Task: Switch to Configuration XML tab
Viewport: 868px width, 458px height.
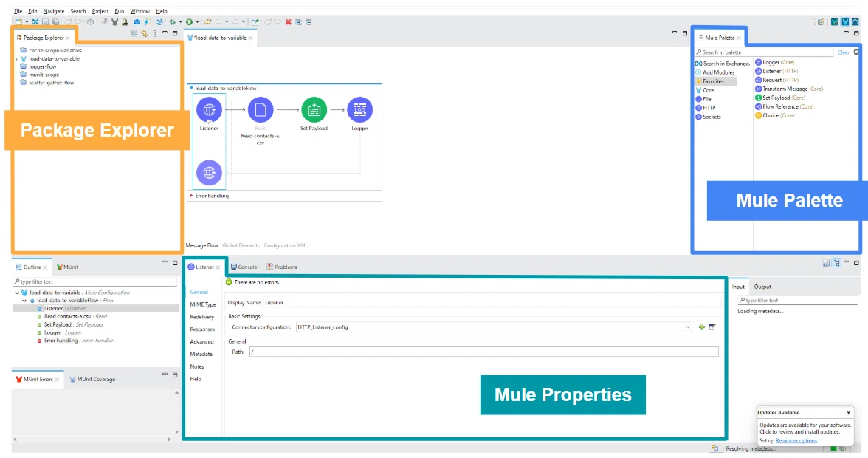Action: [286, 245]
